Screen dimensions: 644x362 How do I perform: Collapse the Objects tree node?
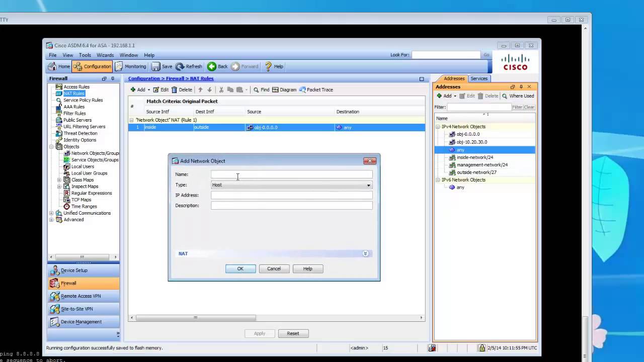pos(51,147)
